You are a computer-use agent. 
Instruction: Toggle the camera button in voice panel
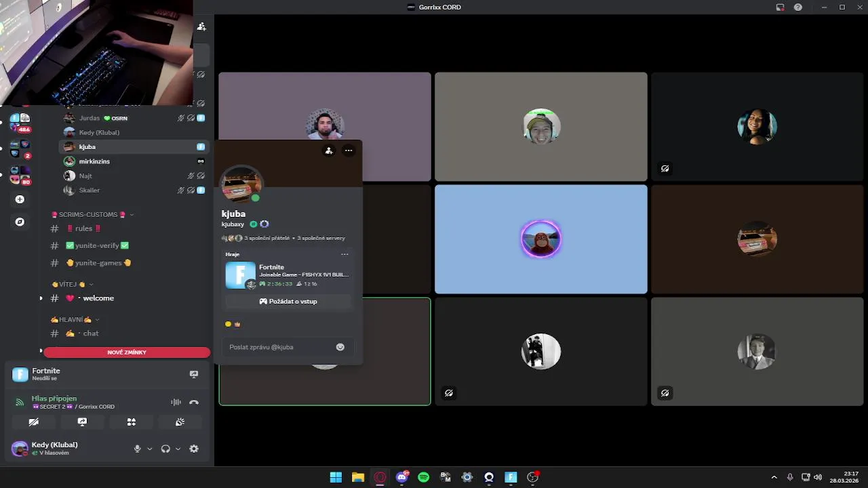pos(33,422)
